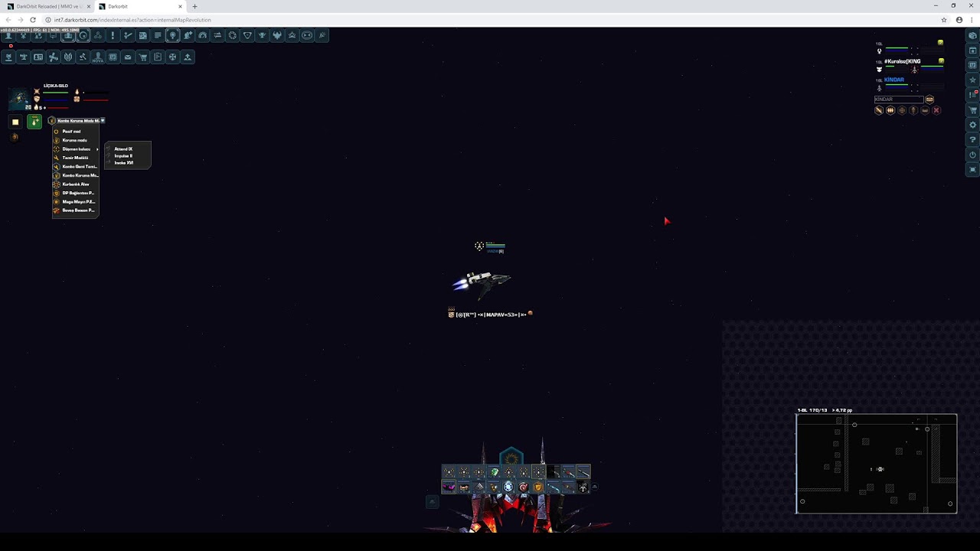
Task: Select Impulse II in submenu
Action: [123, 156]
